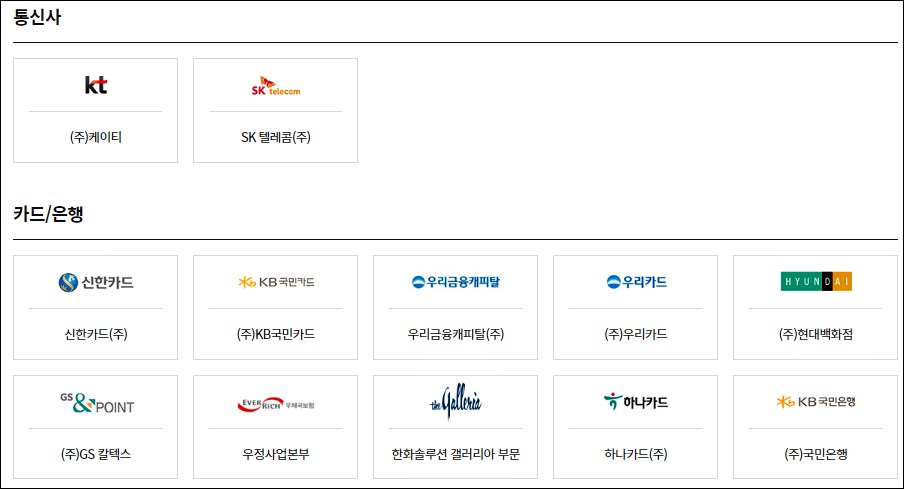Click the HYUNDAI department store logo
Viewport: 904px width, 489px height.
coord(816,281)
